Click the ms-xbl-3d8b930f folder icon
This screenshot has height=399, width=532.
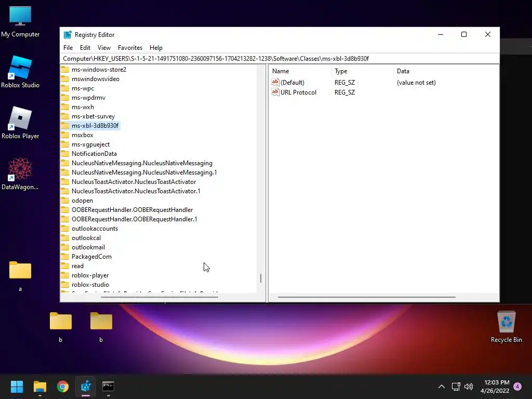pyautogui.click(x=65, y=126)
